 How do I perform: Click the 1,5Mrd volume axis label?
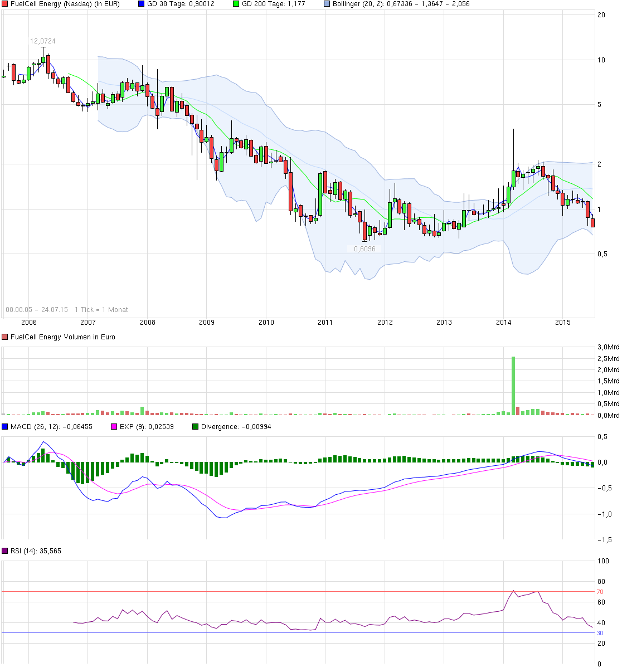(x=608, y=382)
